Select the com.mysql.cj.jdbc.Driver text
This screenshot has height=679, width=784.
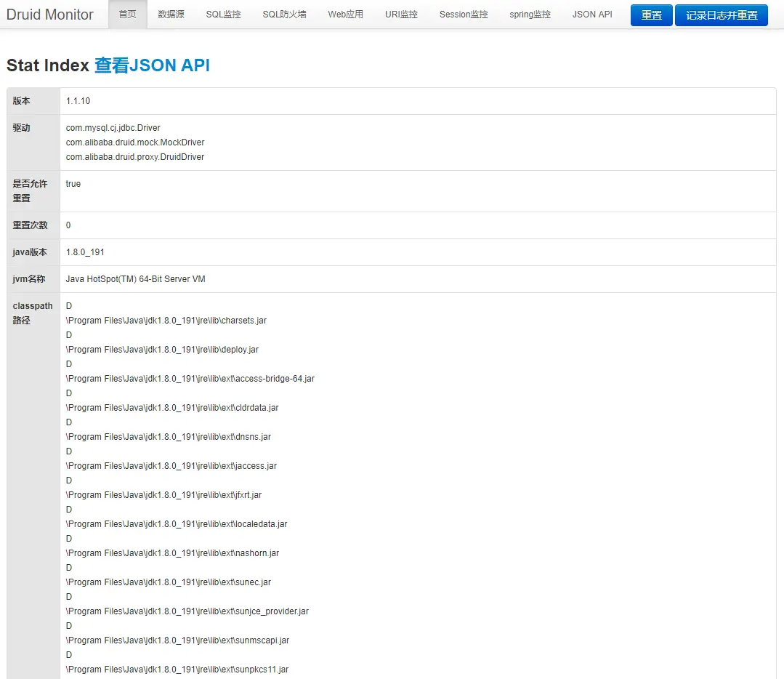point(111,127)
